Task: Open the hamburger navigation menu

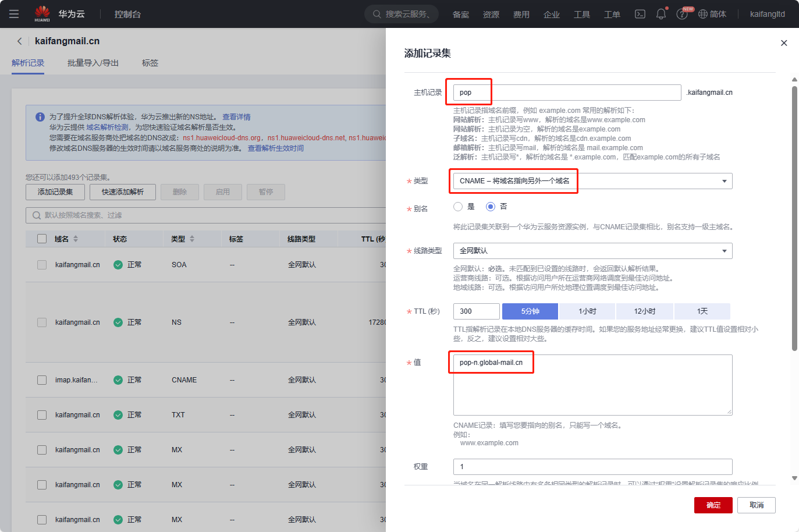Action: (x=14, y=14)
